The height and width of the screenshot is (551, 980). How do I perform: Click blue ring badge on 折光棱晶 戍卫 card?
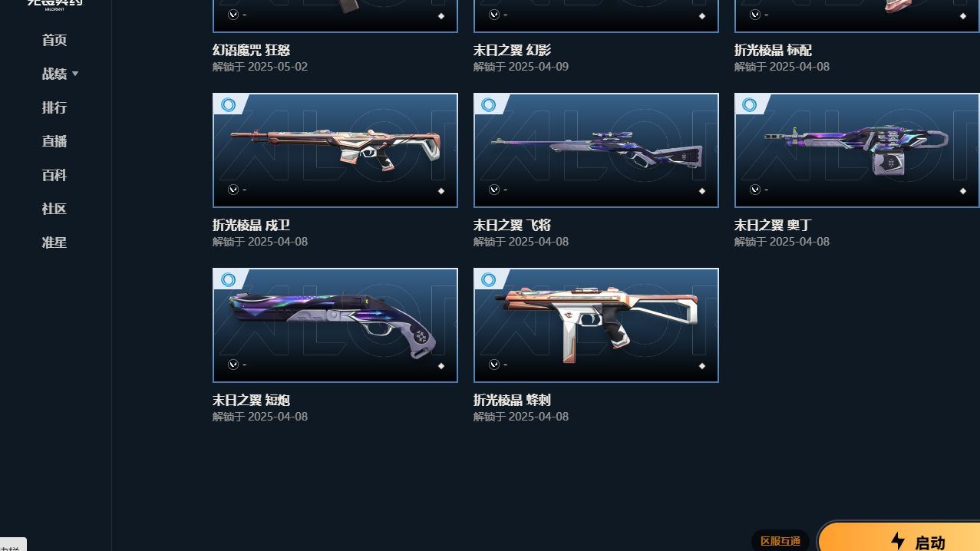228,105
